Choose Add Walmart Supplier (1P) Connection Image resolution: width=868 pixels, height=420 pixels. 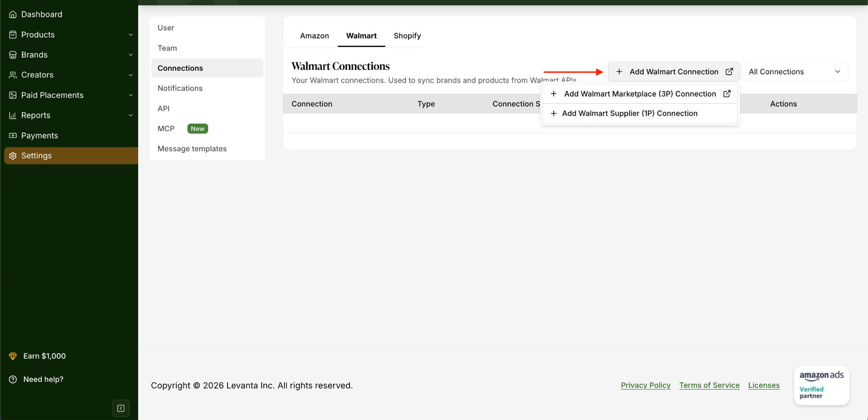pyautogui.click(x=640, y=113)
